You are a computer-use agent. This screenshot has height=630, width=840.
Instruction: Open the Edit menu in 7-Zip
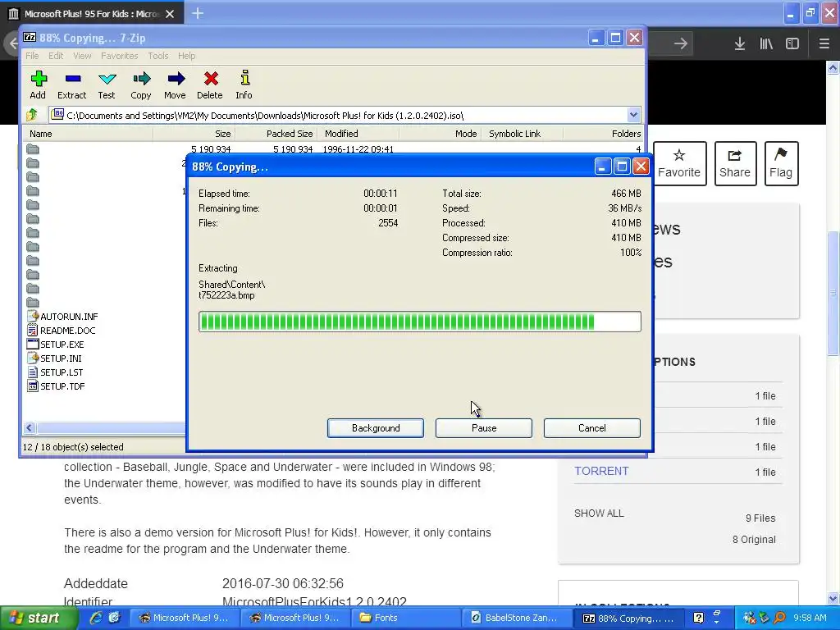click(x=56, y=56)
